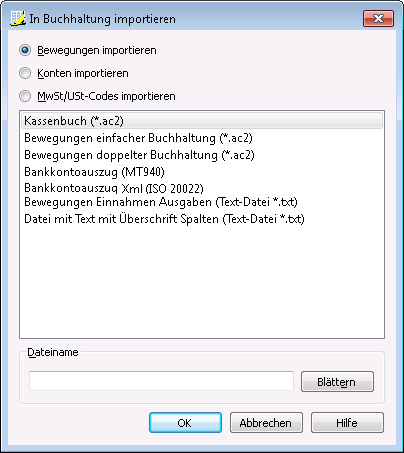
Task: Click the empty area of the format list
Action: (202, 282)
